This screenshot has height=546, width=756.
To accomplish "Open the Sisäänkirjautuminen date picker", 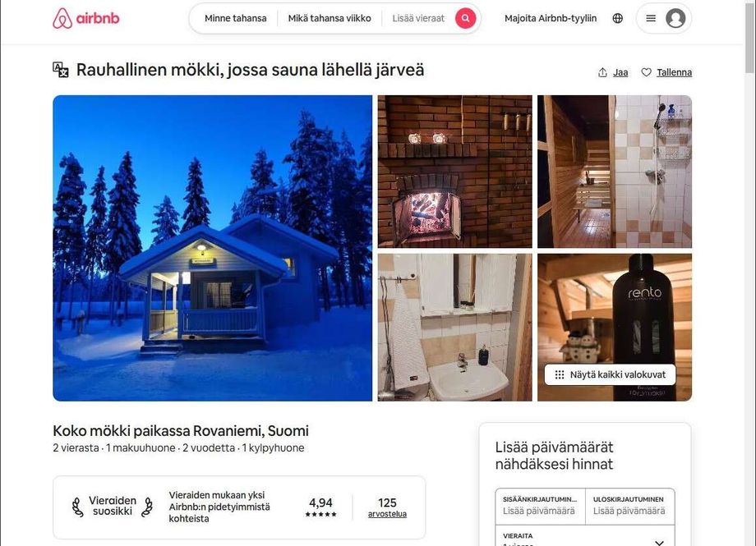I will (540, 506).
